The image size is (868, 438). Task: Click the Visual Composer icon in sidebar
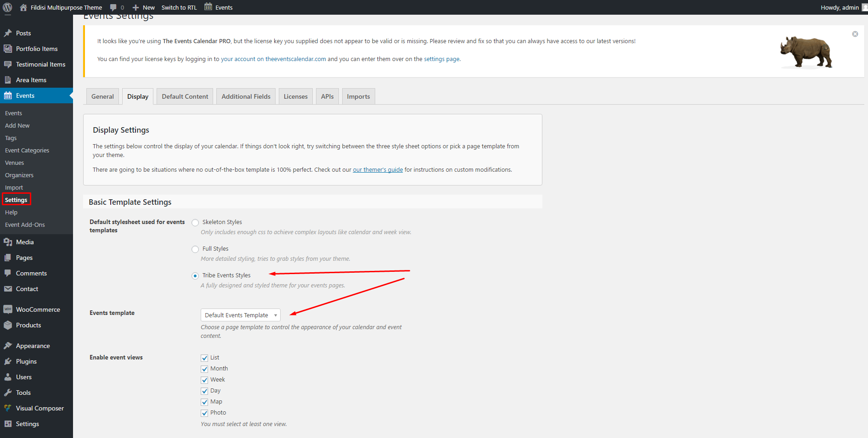click(x=8, y=408)
